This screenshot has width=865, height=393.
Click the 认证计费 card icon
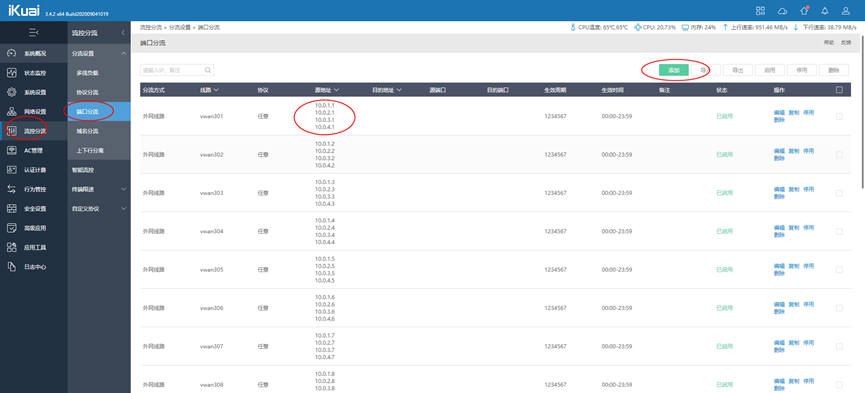(12, 170)
